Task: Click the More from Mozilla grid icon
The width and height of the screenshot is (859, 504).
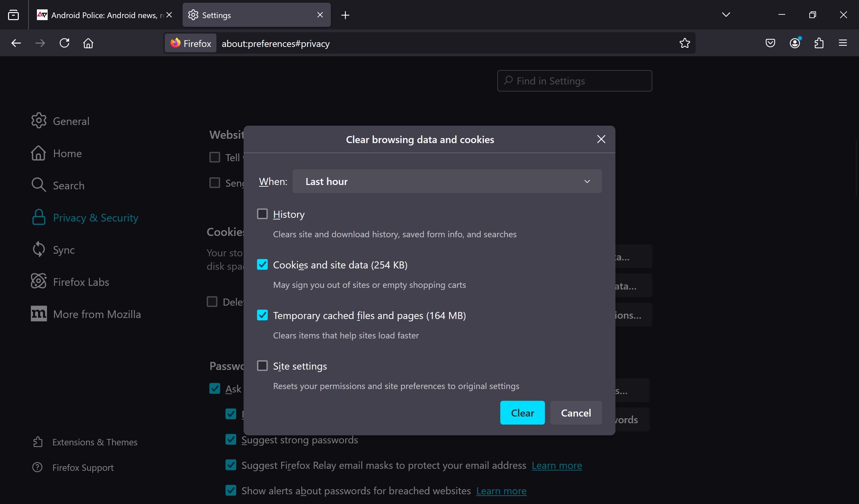Action: click(x=39, y=313)
